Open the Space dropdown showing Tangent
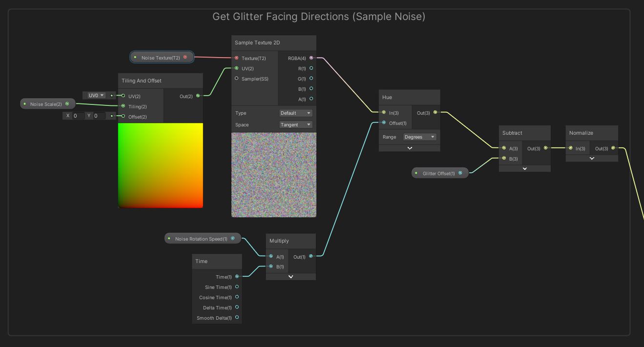The width and height of the screenshot is (644, 347). (x=295, y=124)
